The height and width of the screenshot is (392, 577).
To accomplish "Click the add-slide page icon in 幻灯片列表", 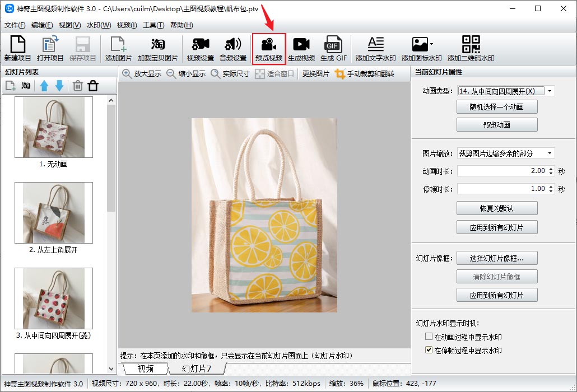I will tap(10, 86).
